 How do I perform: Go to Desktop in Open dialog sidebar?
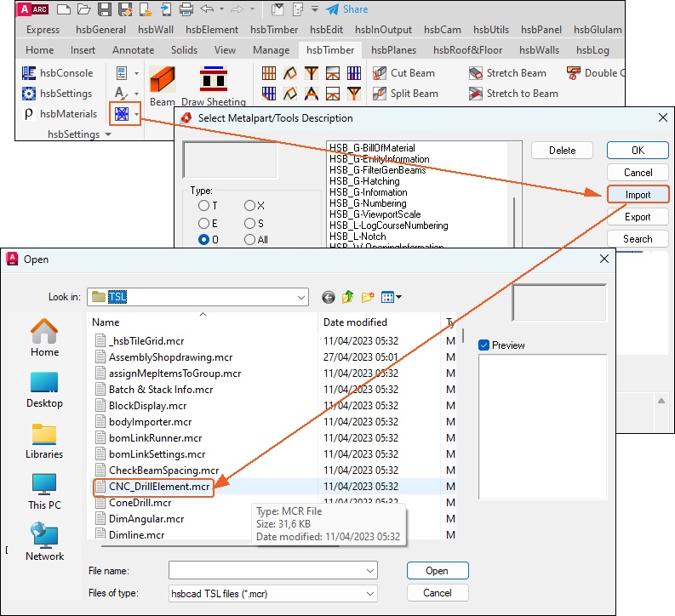click(44, 390)
